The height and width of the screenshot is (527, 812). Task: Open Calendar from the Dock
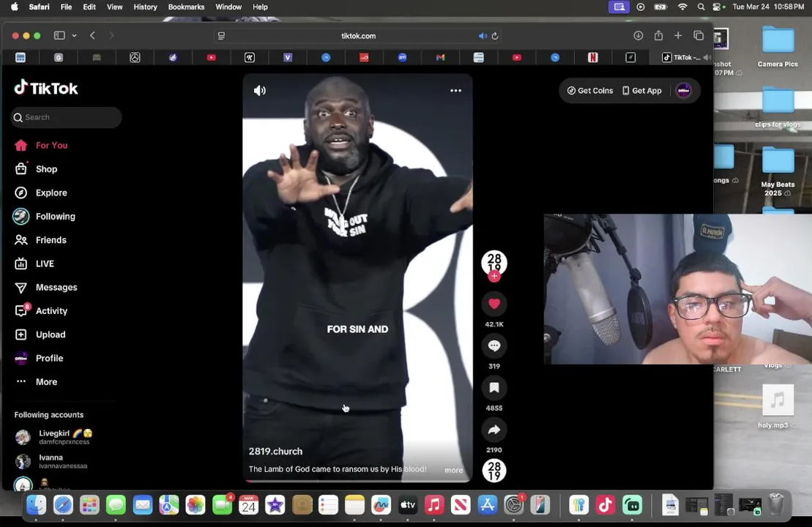pos(248,505)
